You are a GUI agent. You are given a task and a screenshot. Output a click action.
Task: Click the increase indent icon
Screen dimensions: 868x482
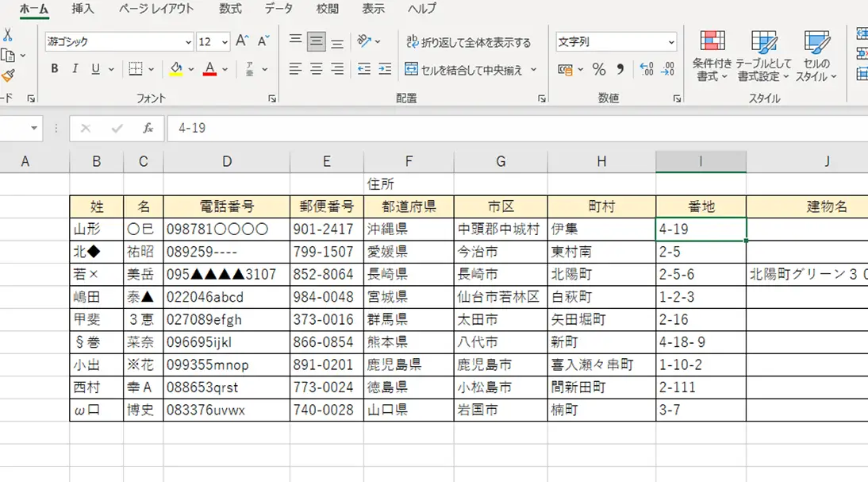385,69
